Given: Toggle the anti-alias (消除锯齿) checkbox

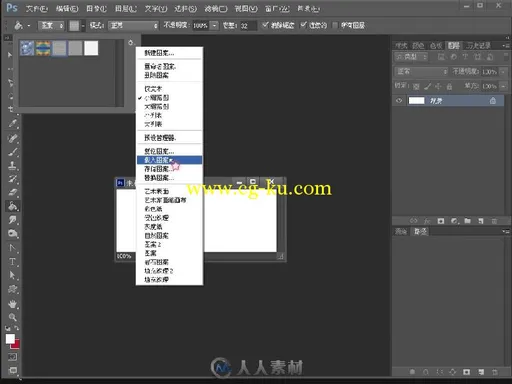Looking at the screenshot, I should point(265,25).
